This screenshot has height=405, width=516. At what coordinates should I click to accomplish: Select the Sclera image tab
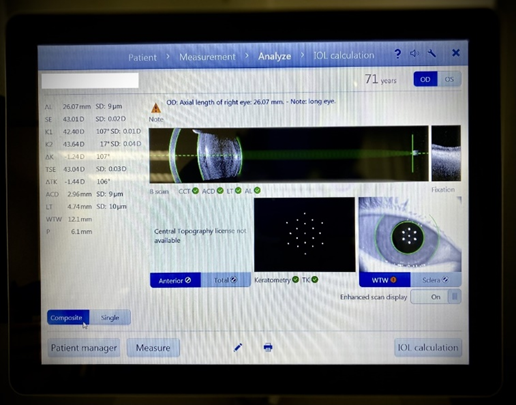click(436, 280)
